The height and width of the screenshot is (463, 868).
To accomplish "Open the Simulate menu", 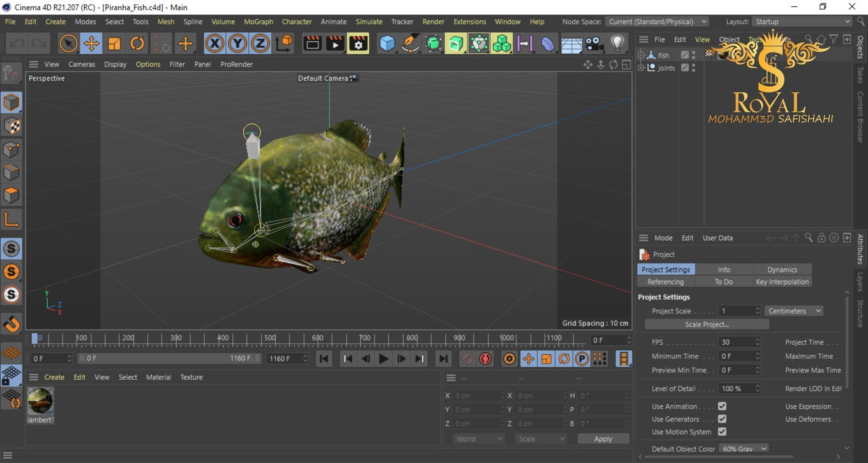I will (x=369, y=22).
